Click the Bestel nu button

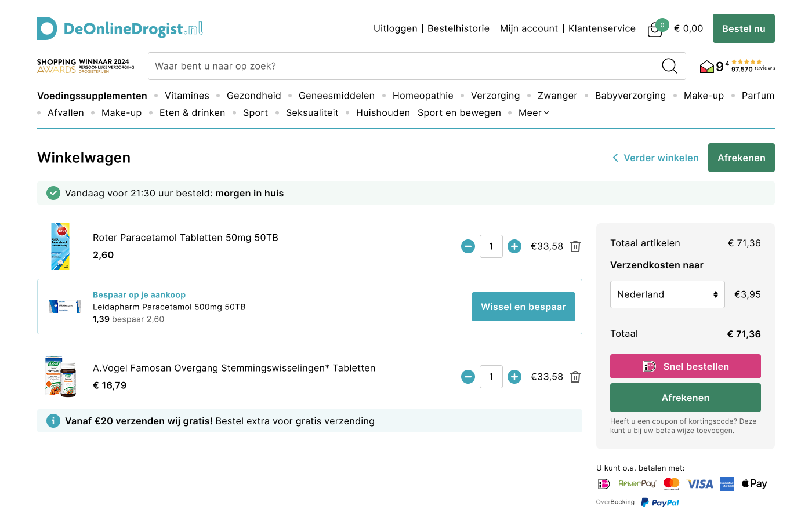coord(744,28)
